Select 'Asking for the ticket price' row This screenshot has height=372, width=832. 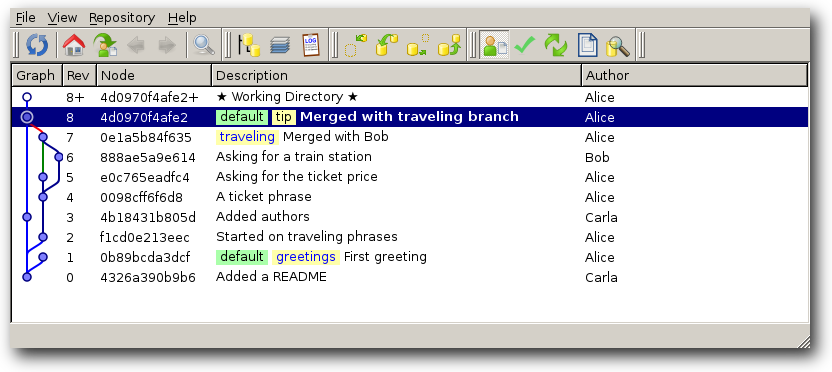(x=410, y=177)
